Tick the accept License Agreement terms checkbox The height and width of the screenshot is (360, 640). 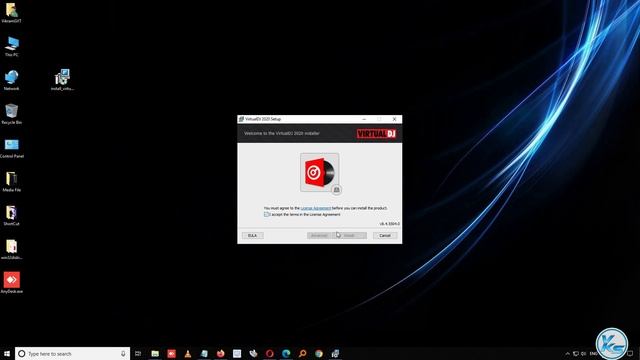(267, 214)
